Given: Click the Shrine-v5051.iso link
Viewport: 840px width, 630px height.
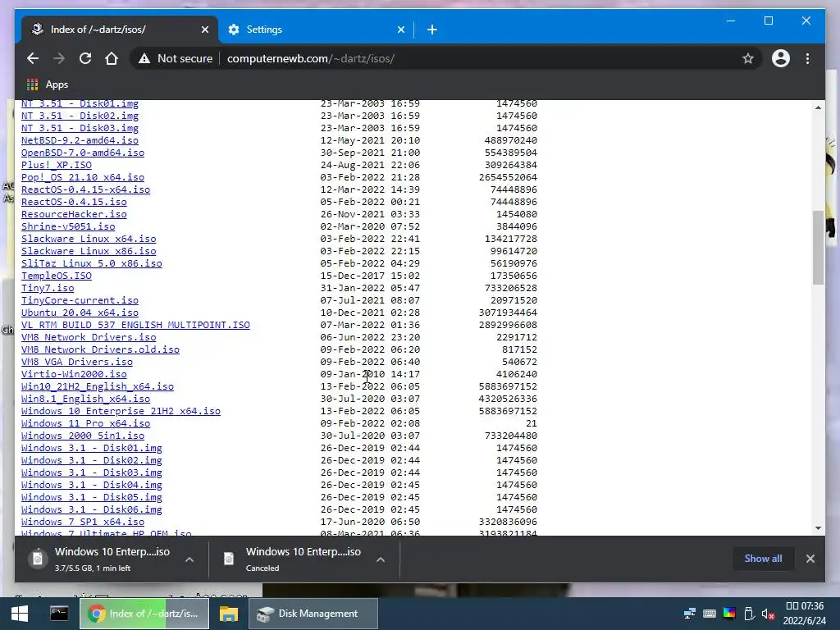Looking at the screenshot, I should point(68,226).
